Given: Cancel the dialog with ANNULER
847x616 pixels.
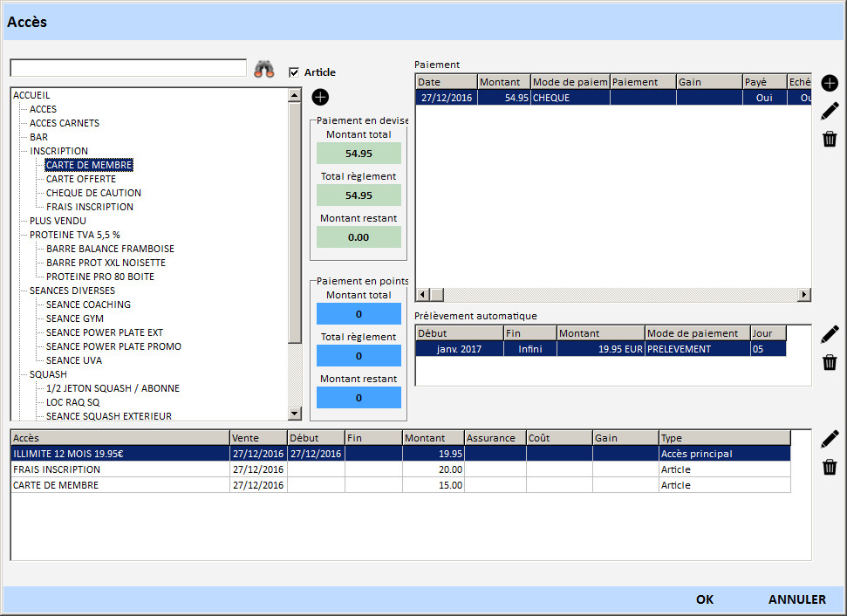Looking at the screenshot, I should pos(796,599).
